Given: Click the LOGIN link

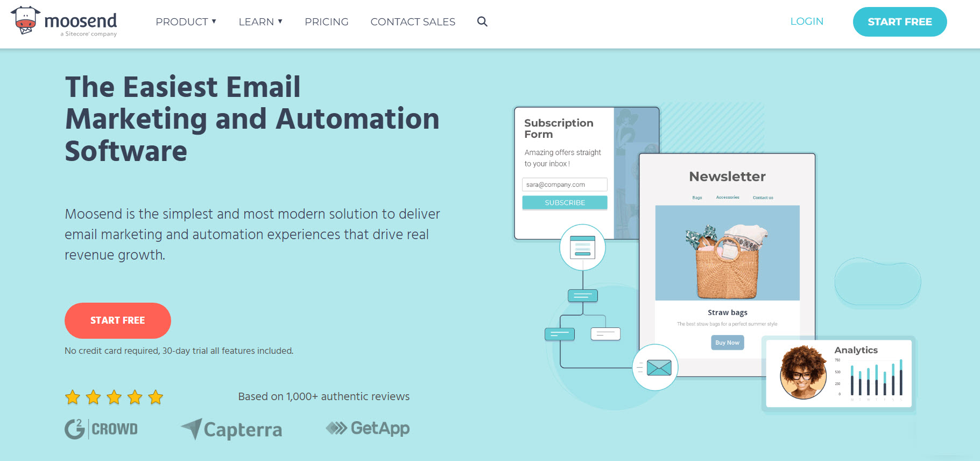Looking at the screenshot, I should [807, 22].
